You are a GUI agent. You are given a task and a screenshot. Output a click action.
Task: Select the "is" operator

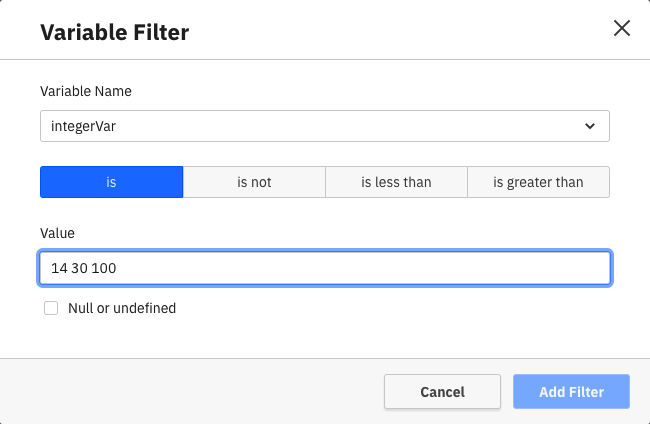click(111, 182)
